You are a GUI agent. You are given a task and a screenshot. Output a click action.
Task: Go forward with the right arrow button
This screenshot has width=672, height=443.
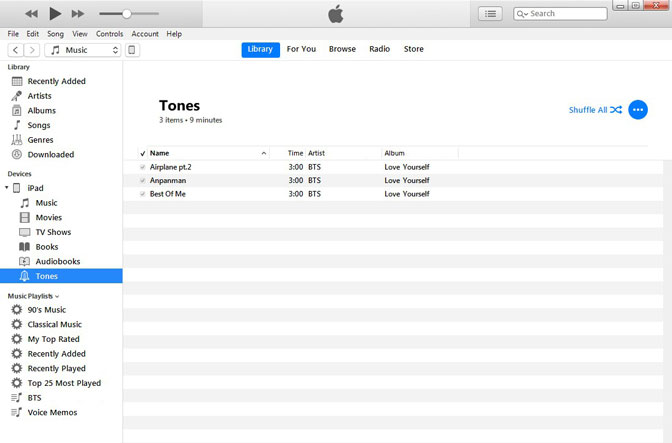tap(32, 50)
